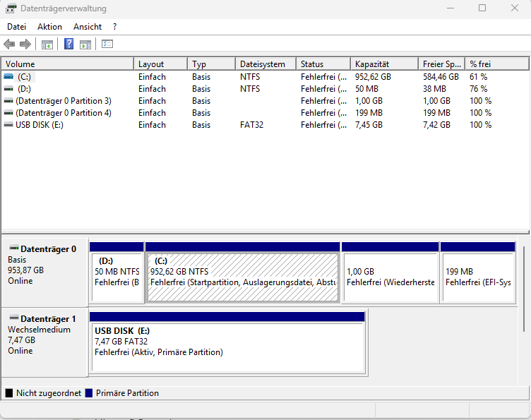
Task: Click the drive icon of USB DISK (E:)
Action: 8,125
